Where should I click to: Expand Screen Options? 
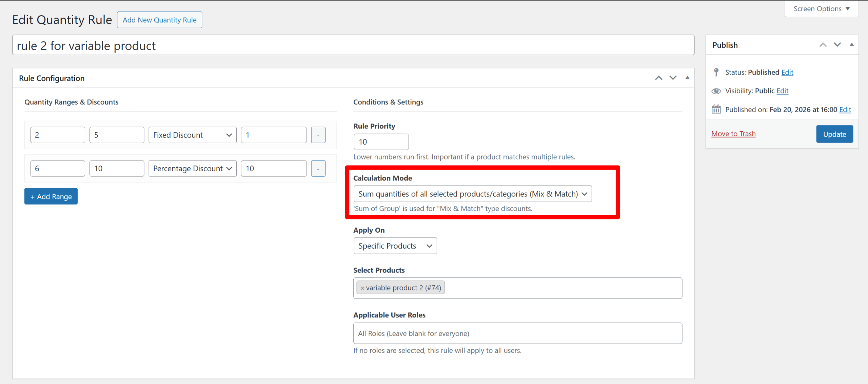821,8
